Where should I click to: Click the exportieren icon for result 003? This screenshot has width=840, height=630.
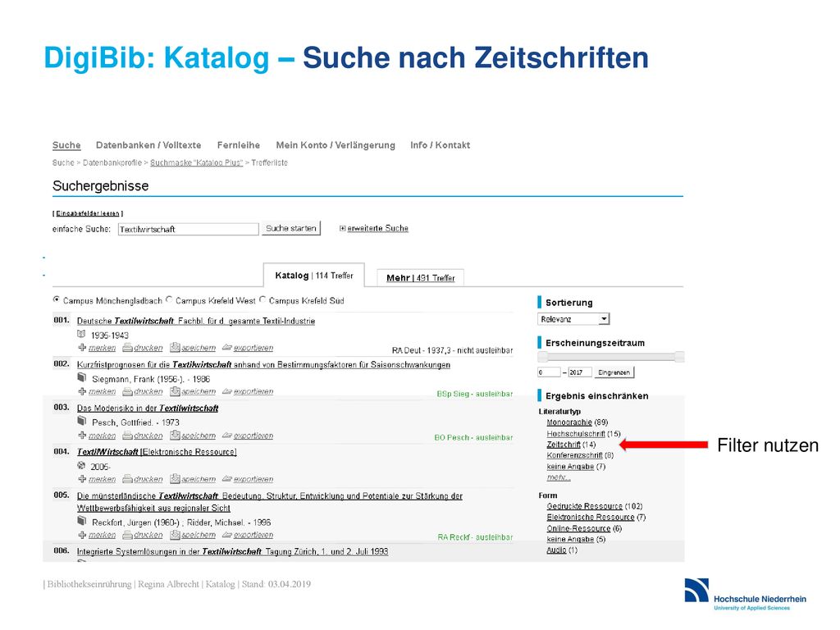[x=227, y=436]
